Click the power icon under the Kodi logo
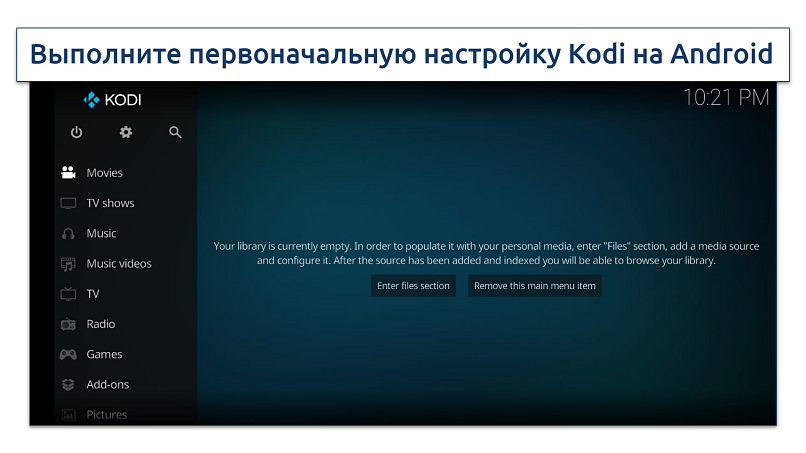 [76, 132]
